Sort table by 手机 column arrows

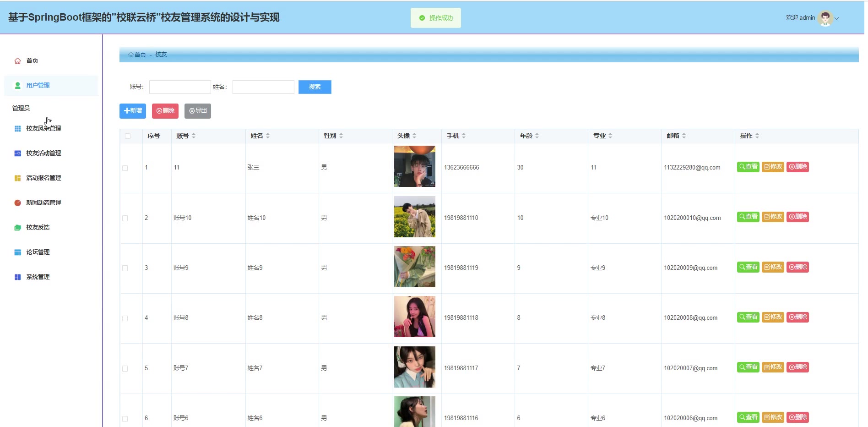464,136
